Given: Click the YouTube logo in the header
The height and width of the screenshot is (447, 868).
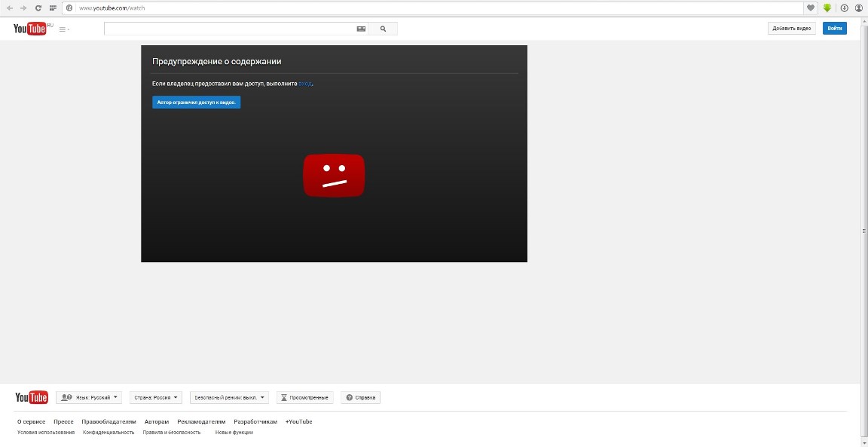Looking at the screenshot, I should tap(31, 29).
